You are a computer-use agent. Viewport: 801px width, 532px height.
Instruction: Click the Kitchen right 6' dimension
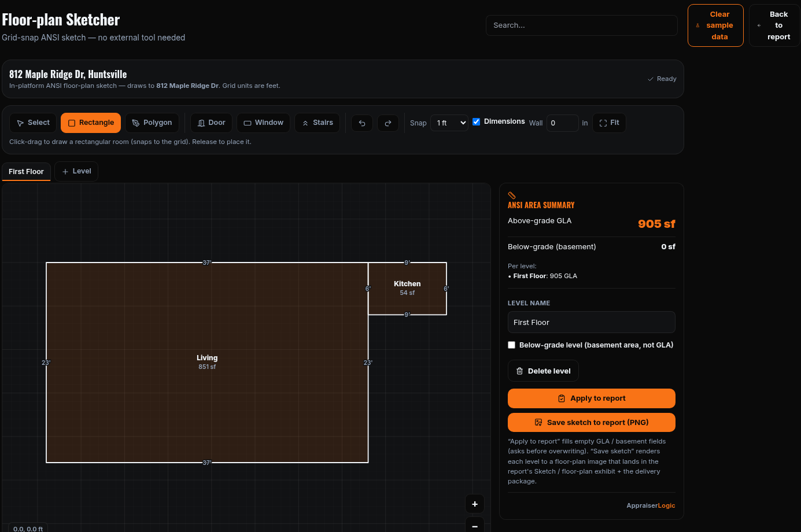[446, 289]
